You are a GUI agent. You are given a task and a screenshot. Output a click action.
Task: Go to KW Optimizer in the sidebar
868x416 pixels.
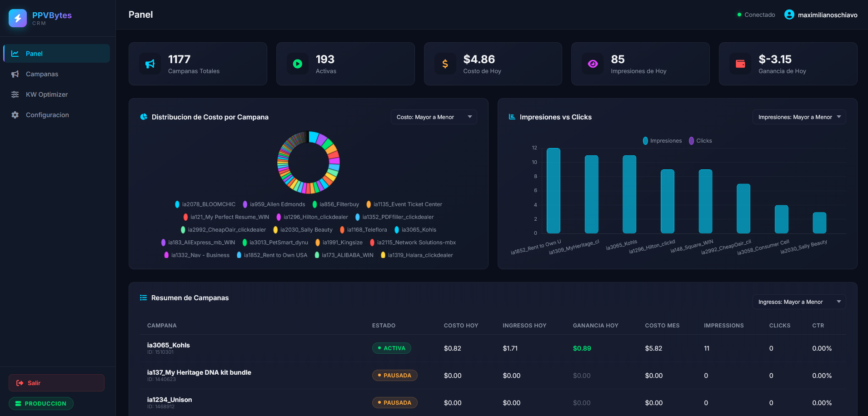pyautogui.click(x=46, y=94)
